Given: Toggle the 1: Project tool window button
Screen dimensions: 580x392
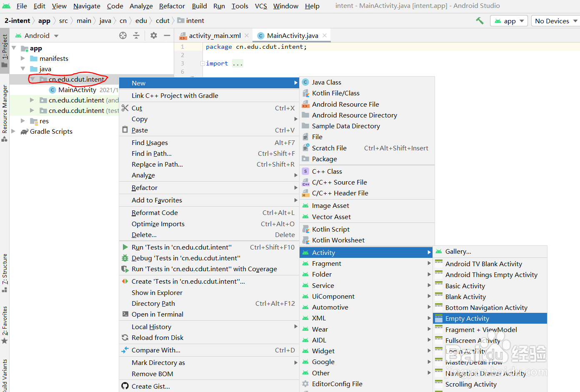Looking at the screenshot, I should tap(5, 50).
